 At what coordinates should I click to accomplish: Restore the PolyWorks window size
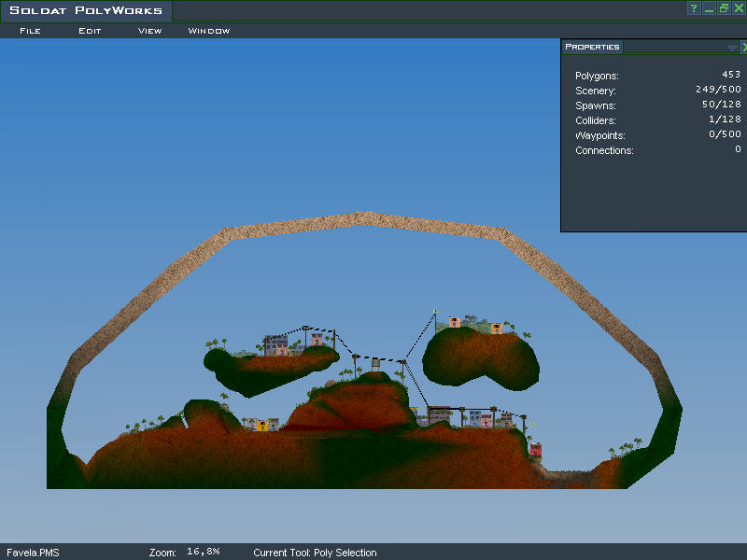(724, 8)
